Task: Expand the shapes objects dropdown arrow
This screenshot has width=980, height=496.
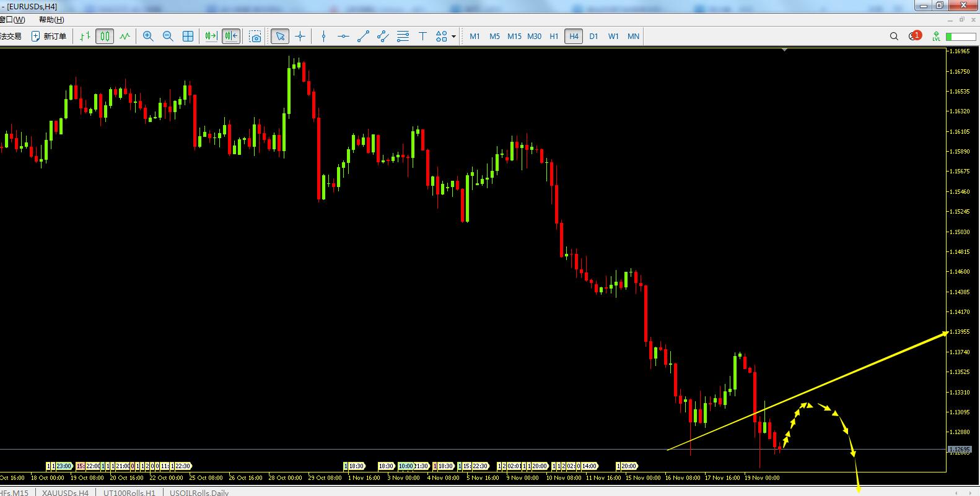Action: (453, 37)
